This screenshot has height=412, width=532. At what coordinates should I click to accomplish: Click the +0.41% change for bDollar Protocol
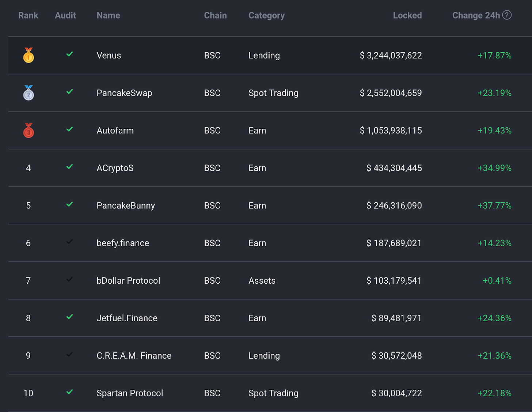[x=497, y=281]
